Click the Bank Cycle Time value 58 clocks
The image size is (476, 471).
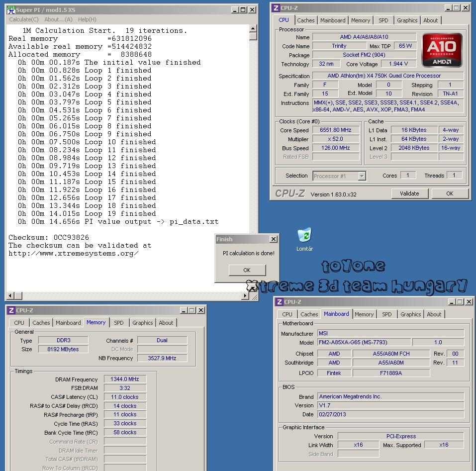pos(125,432)
